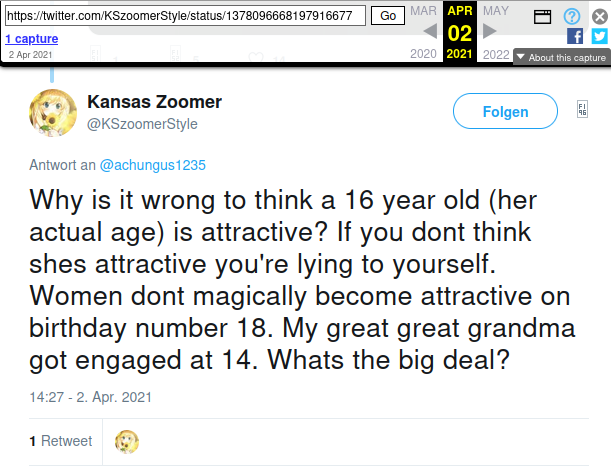This screenshot has width=611, height=470.
Task: Click the Folgen follow button
Action: tap(505, 112)
